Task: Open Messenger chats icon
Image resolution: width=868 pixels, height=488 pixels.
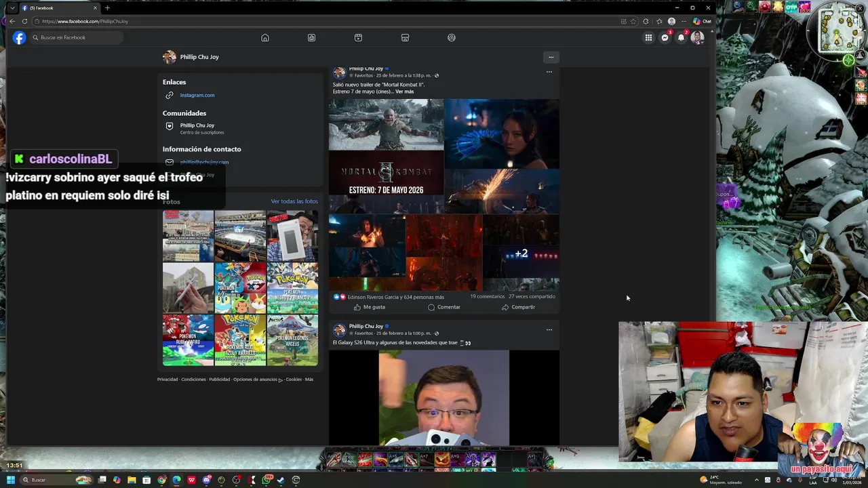Action: 665,37
